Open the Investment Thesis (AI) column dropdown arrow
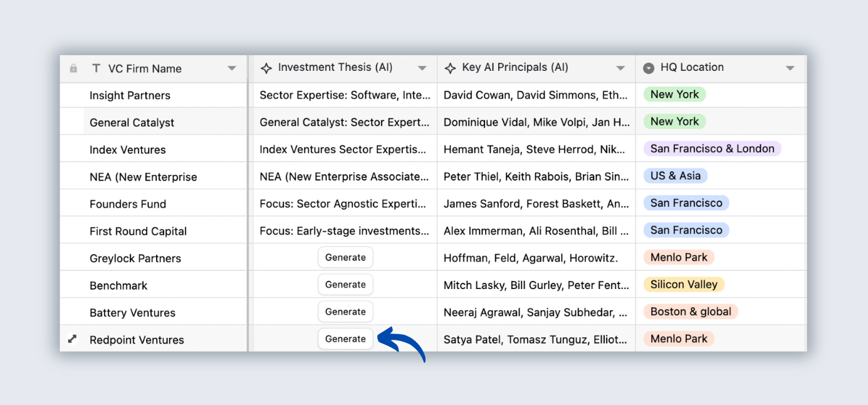This screenshot has width=868, height=405. pyautogui.click(x=422, y=68)
